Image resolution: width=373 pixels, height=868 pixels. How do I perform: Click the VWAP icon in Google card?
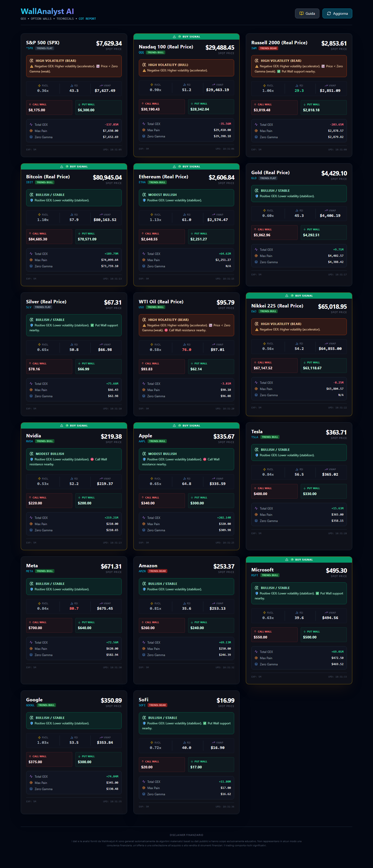[x=101, y=737]
